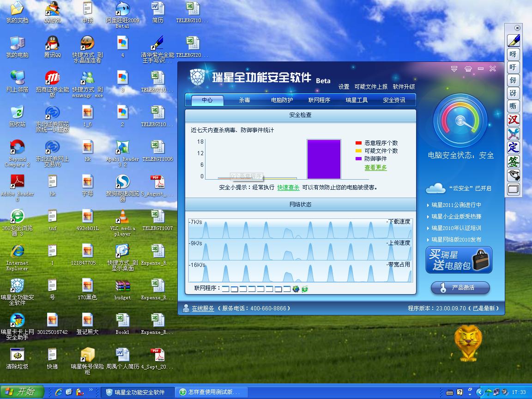The image size is (532, 399).
Task: Open news item 瑞星小企业版受热捧
Action: [456, 217]
